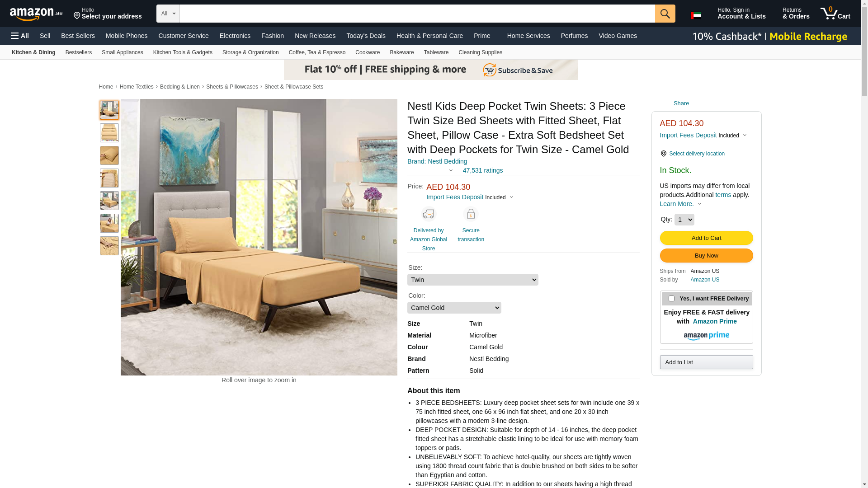Click the search text field
Viewport: 868px width, 488px height.
[417, 14]
